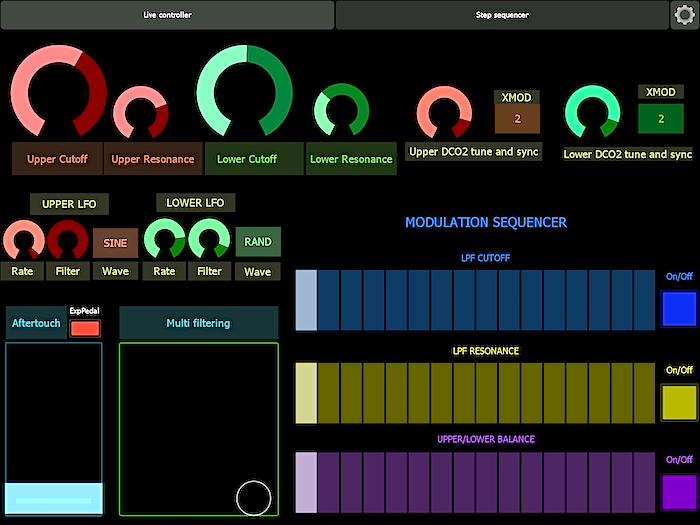Click the Lower Cutoff label

coord(254,159)
